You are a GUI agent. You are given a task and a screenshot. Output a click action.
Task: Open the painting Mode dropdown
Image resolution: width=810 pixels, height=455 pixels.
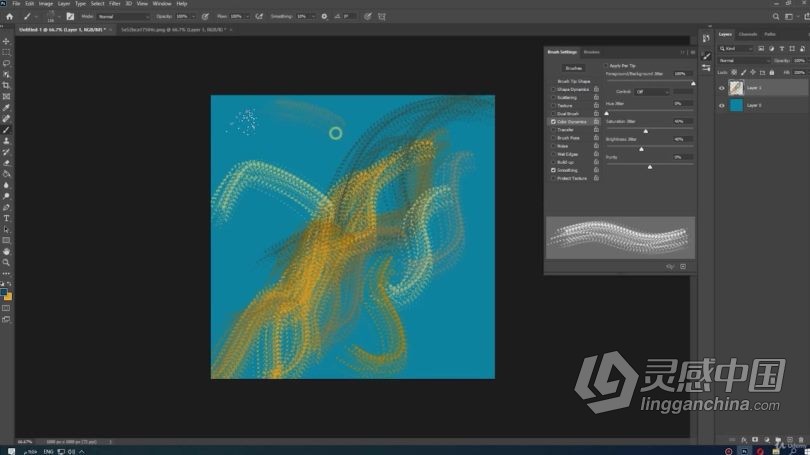[123, 17]
